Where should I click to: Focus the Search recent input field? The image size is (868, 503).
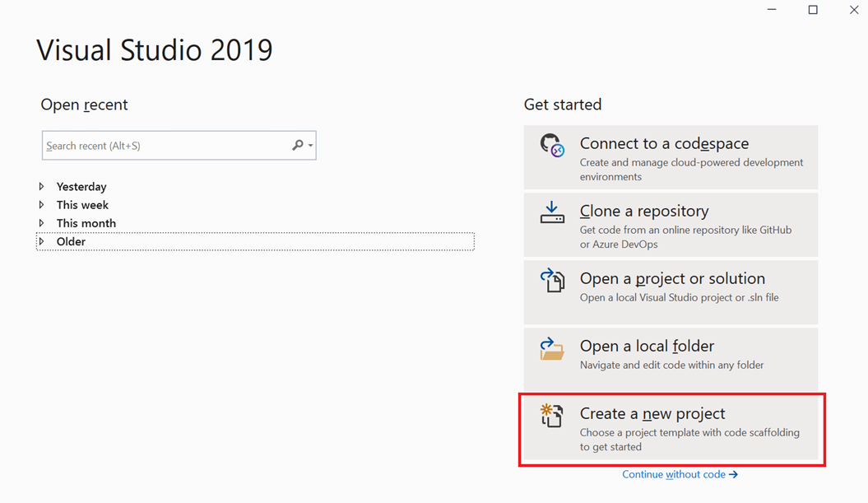pos(165,146)
